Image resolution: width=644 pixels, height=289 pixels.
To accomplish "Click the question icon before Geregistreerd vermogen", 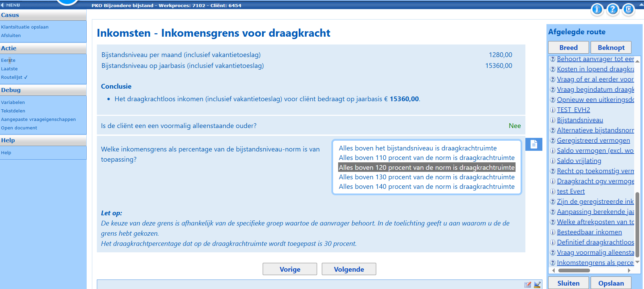I will tap(553, 141).
